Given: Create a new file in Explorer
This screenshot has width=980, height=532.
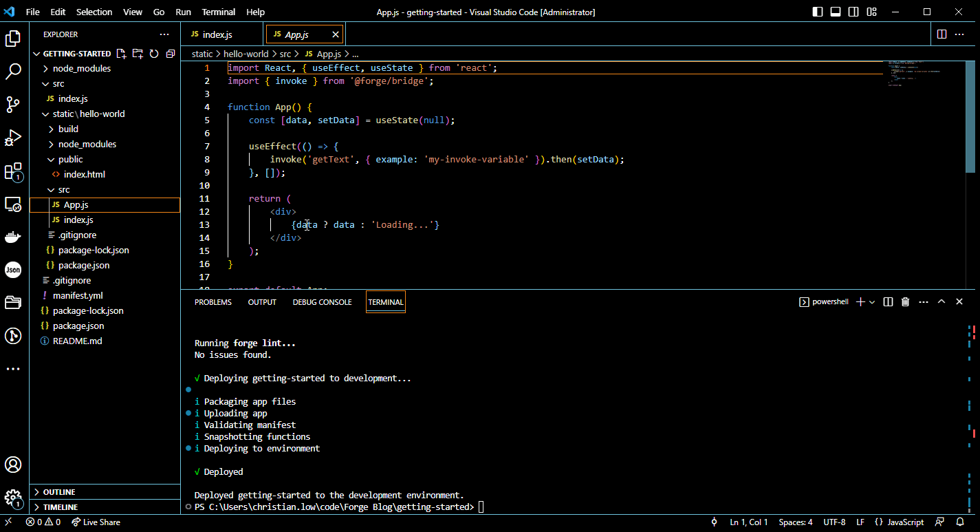Looking at the screenshot, I should pos(122,54).
